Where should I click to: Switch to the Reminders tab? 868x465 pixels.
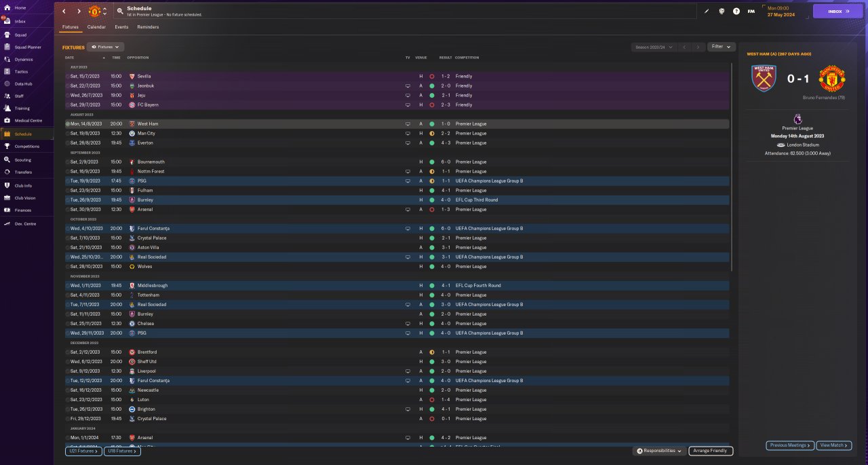[148, 27]
